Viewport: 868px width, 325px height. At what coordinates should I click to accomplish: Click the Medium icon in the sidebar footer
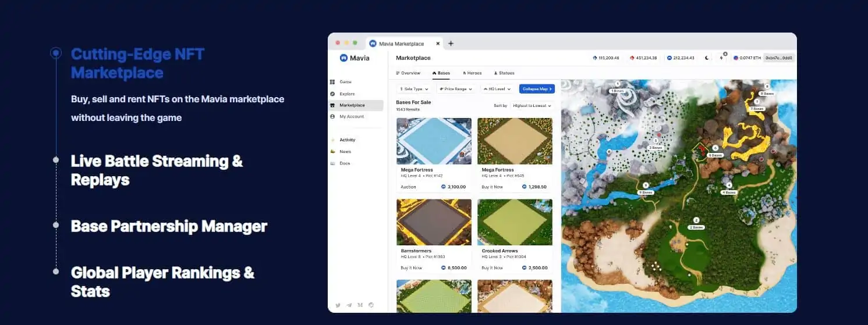[x=360, y=305]
